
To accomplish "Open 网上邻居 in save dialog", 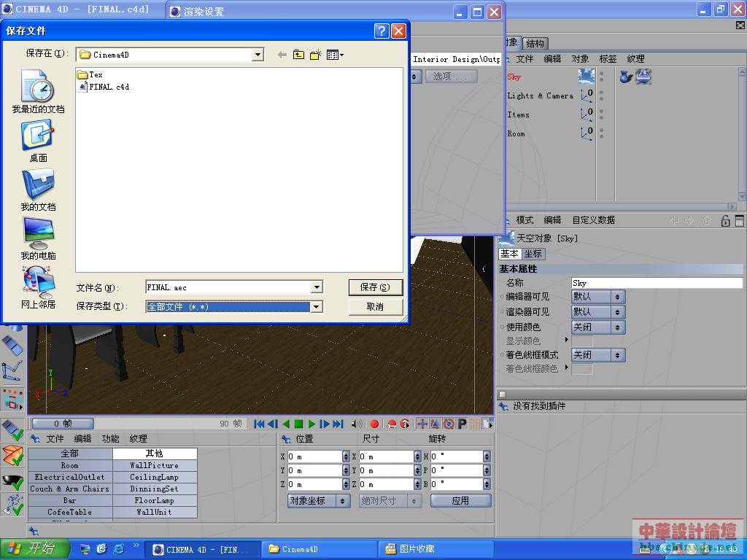I will pos(38,287).
